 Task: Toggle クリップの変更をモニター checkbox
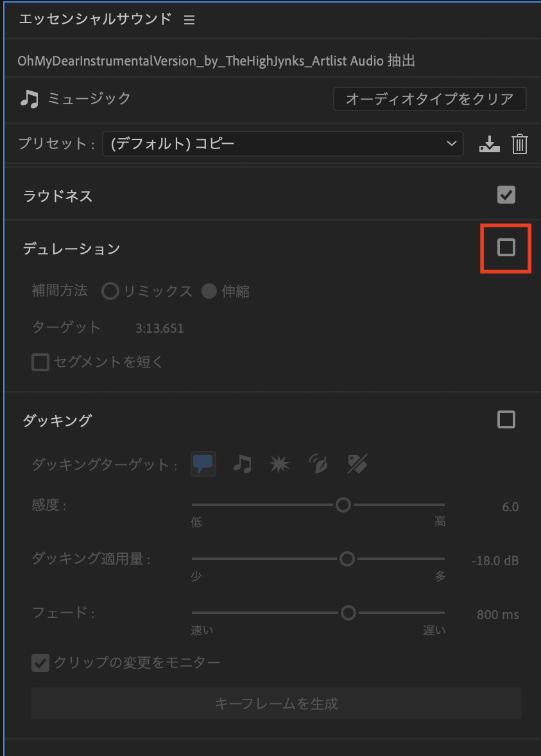point(40,663)
